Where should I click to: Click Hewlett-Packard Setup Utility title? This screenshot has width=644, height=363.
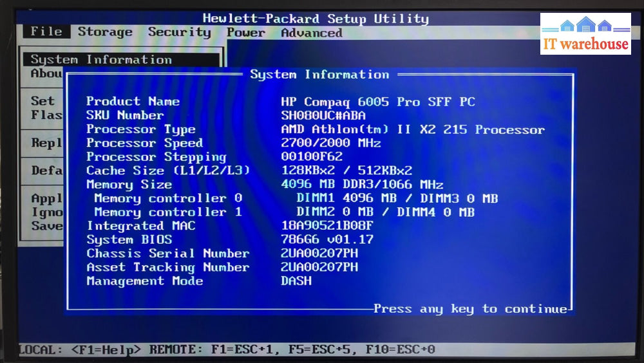click(x=316, y=19)
